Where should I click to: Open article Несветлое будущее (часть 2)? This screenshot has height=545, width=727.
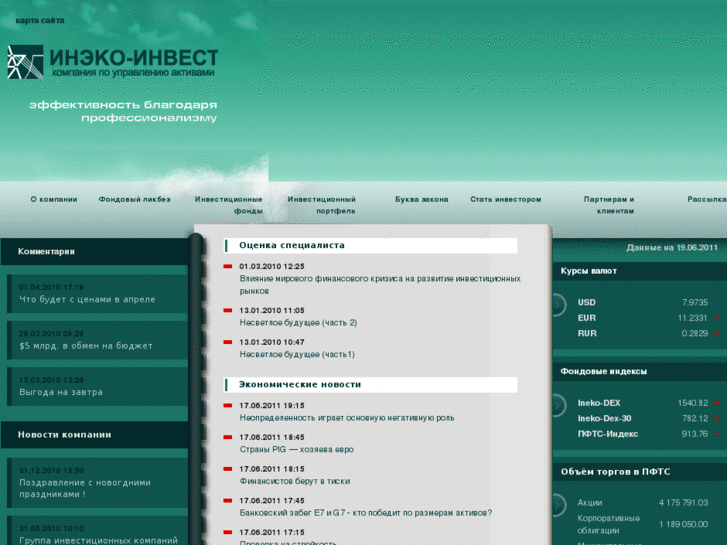click(298, 323)
